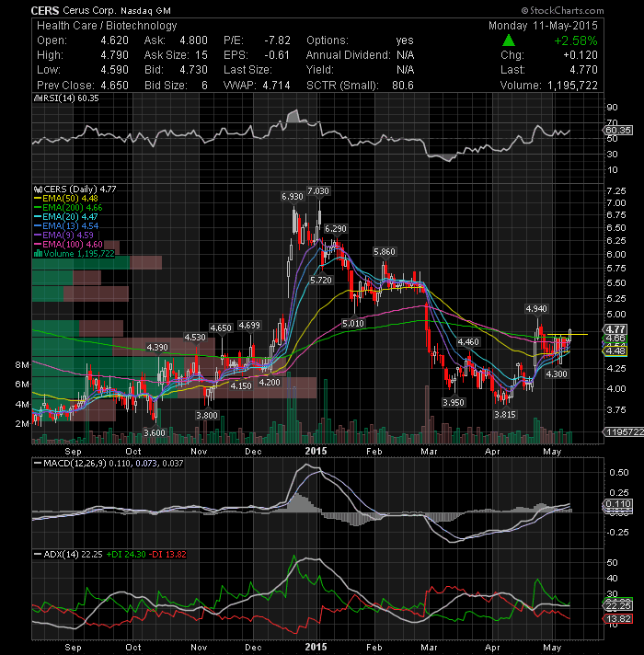Click the RSI 60.35 axis value tag

pyautogui.click(x=618, y=131)
